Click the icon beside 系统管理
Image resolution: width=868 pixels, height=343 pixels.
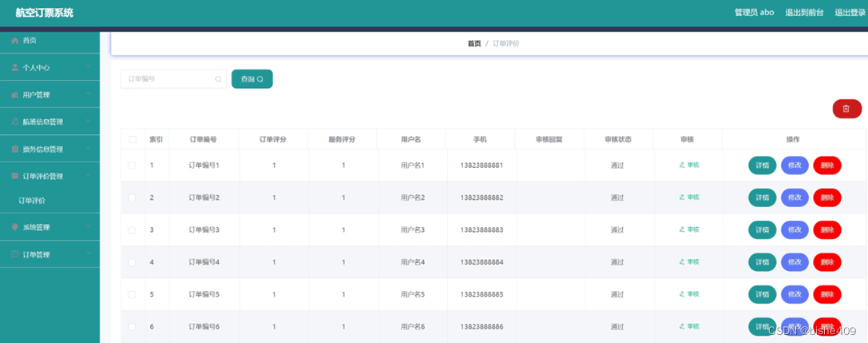(15, 227)
